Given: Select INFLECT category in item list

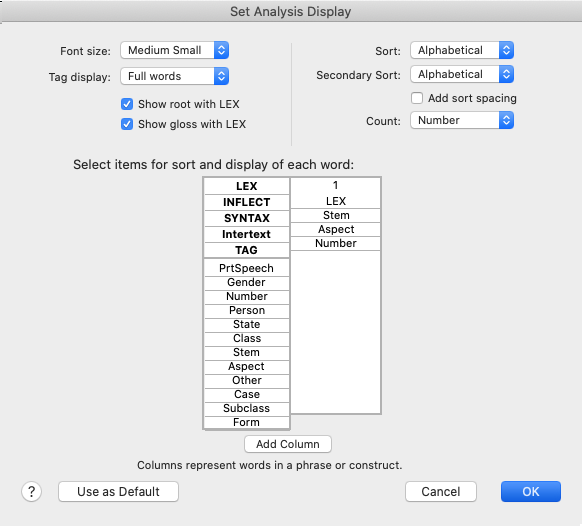Looking at the screenshot, I should [x=246, y=202].
